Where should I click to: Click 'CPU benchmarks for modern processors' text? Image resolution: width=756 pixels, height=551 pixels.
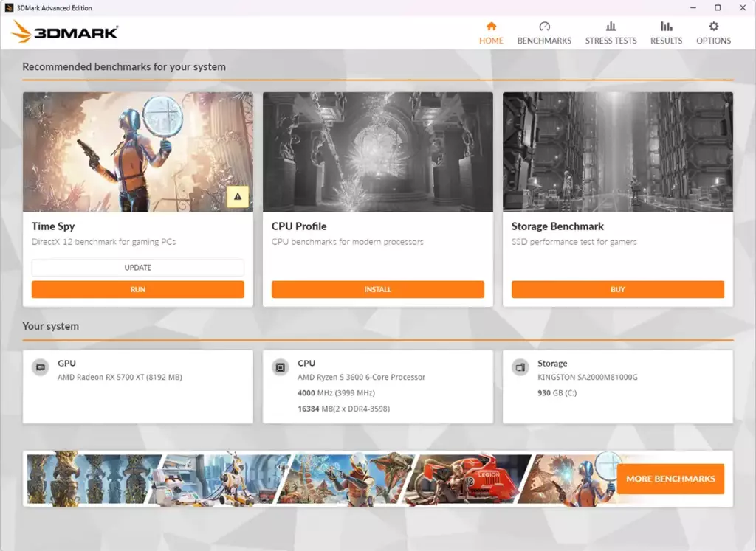347,242
